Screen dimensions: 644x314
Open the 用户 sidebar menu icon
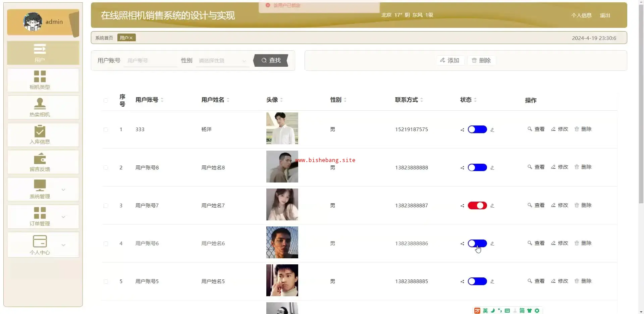[x=40, y=49]
